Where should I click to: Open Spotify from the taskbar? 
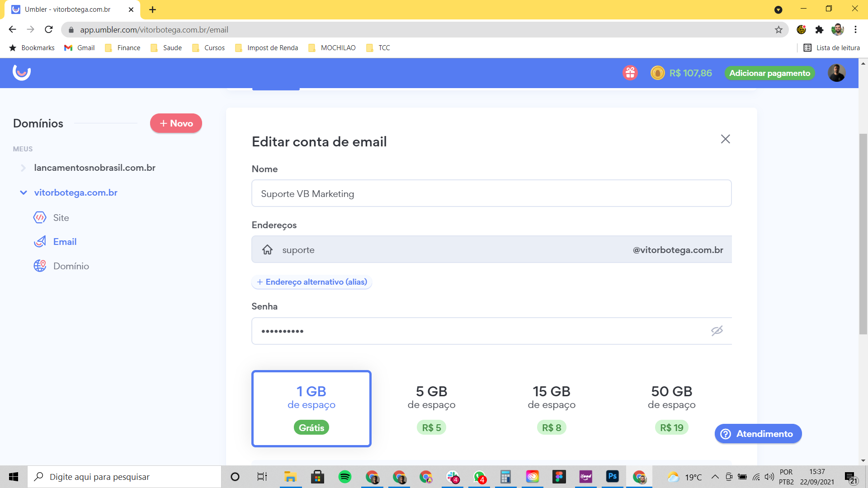tap(344, 477)
